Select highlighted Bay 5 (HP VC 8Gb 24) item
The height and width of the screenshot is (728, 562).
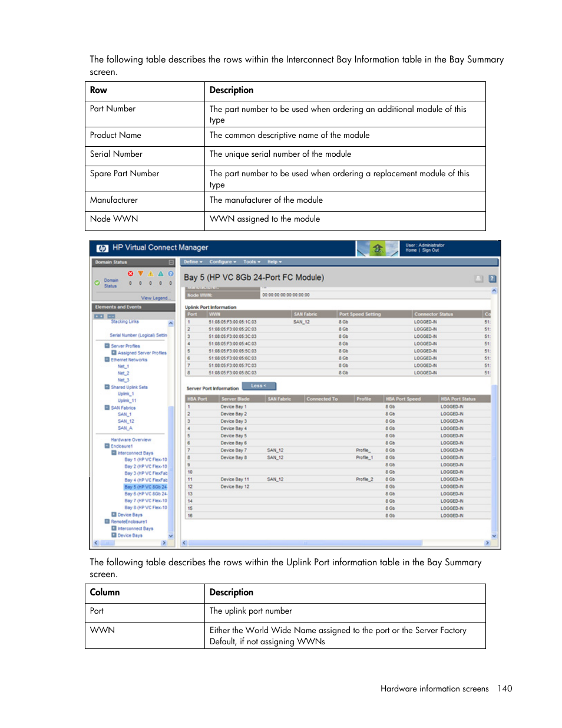(x=146, y=487)
